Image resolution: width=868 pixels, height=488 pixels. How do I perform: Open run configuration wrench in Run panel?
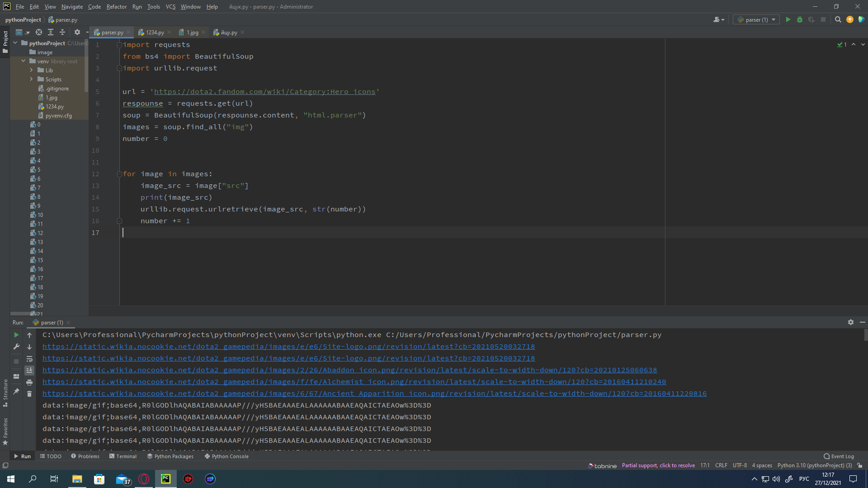(16, 347)
